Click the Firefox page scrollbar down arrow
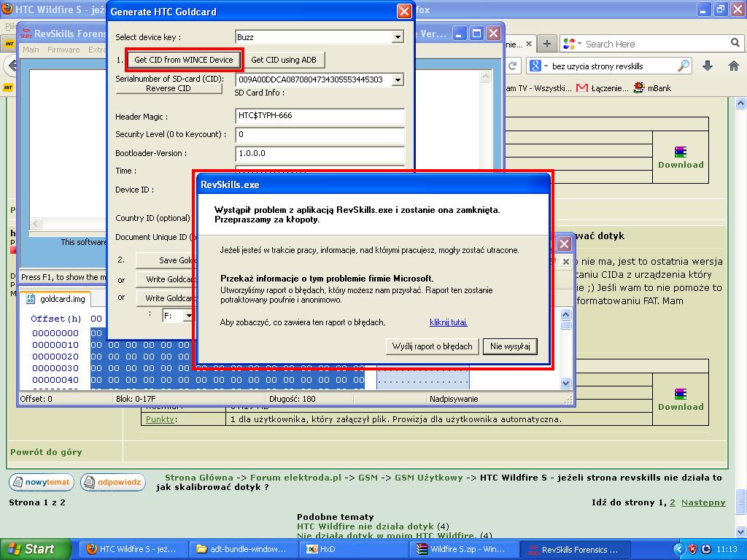Image resolution: width=747 pixels, height=560 pixels. point(741,532)
